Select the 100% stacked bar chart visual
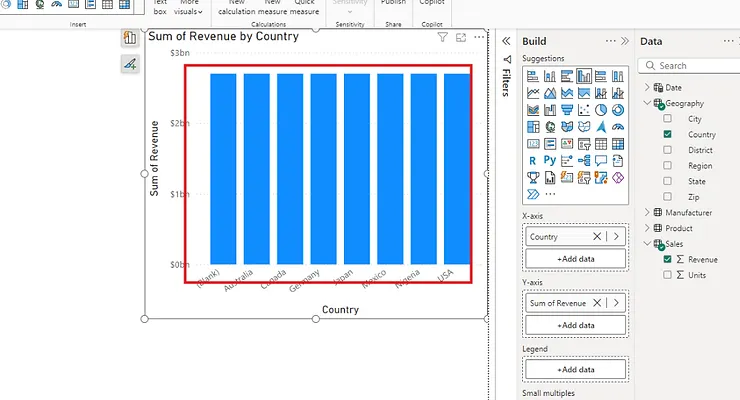 tap(601, 76)
